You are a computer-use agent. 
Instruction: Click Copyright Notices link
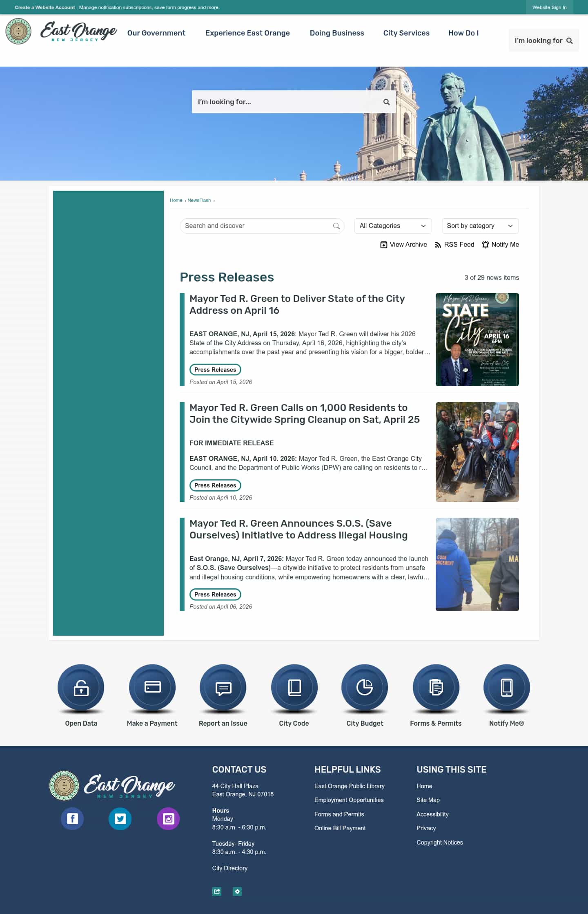(440, 842)
